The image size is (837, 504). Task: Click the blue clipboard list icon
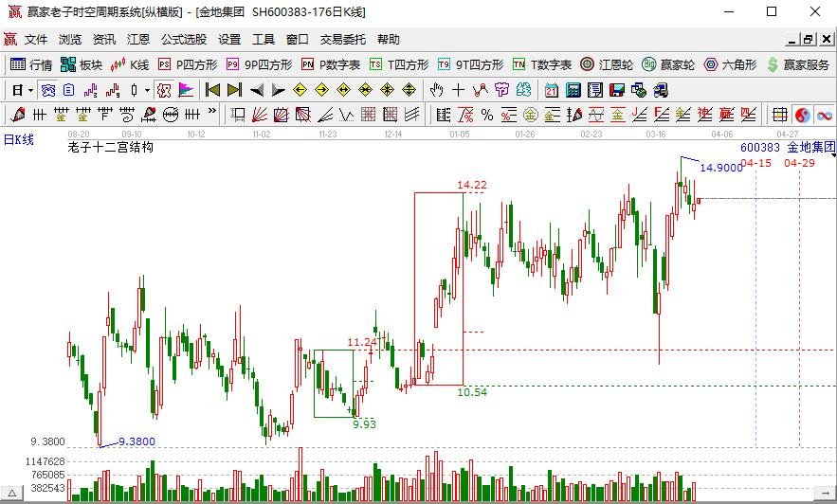[69, 90]
